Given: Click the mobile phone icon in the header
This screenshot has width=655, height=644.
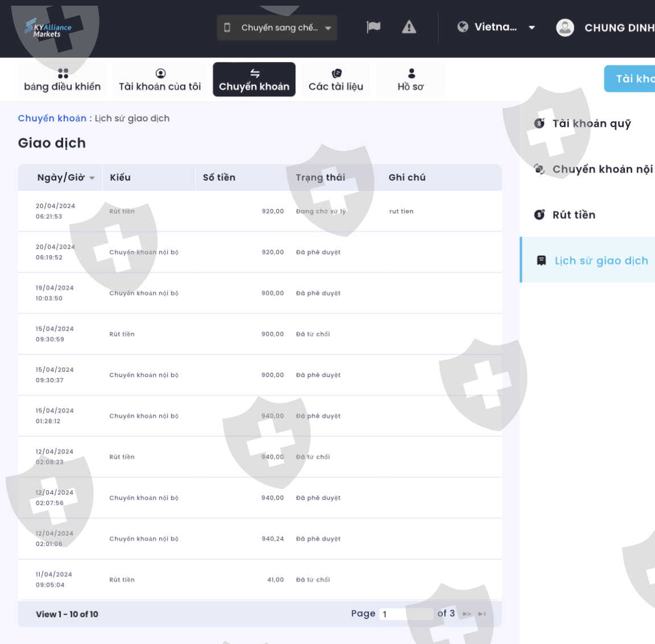Looking at the screenshot, I should pos(227,27).
